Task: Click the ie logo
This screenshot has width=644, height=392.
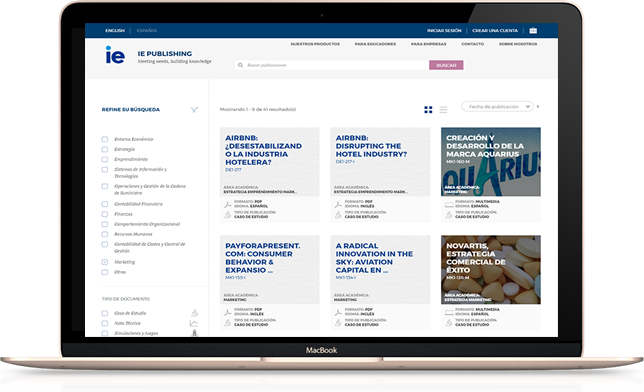Action: tap(115, 55)
